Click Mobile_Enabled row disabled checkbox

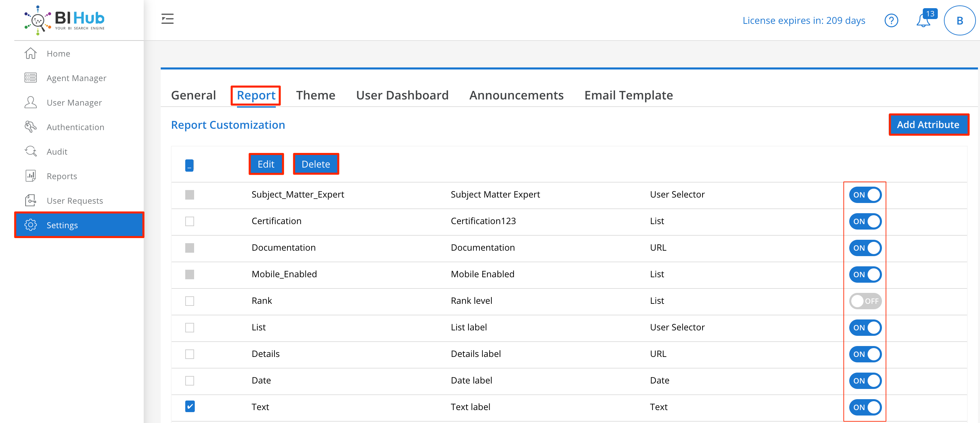pyautogui.click(x=189, y=274)
